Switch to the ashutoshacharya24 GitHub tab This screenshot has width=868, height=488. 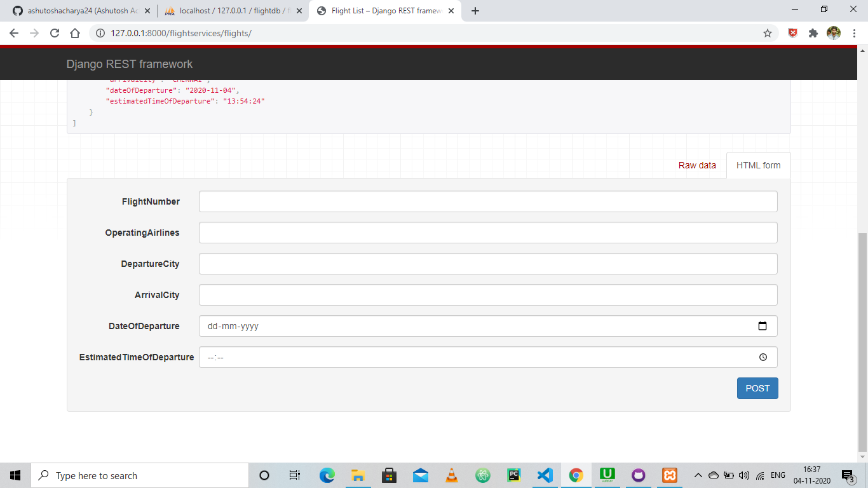coord(81,11)
